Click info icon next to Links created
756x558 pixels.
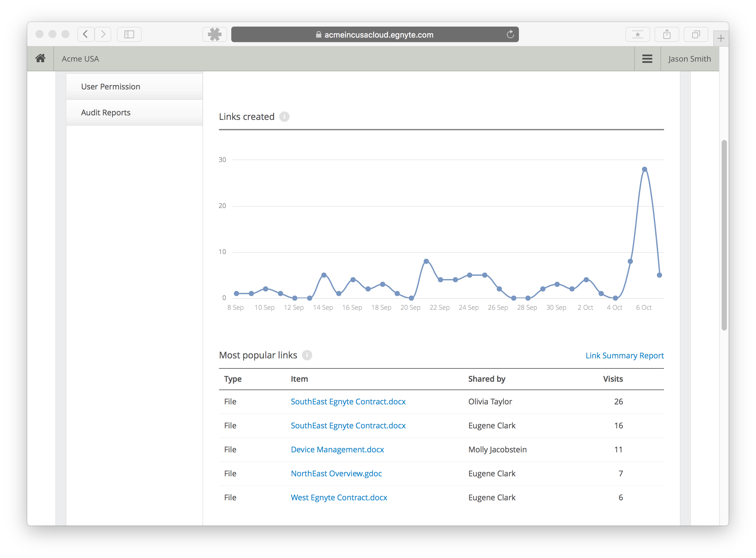click(x=284, y=117)
